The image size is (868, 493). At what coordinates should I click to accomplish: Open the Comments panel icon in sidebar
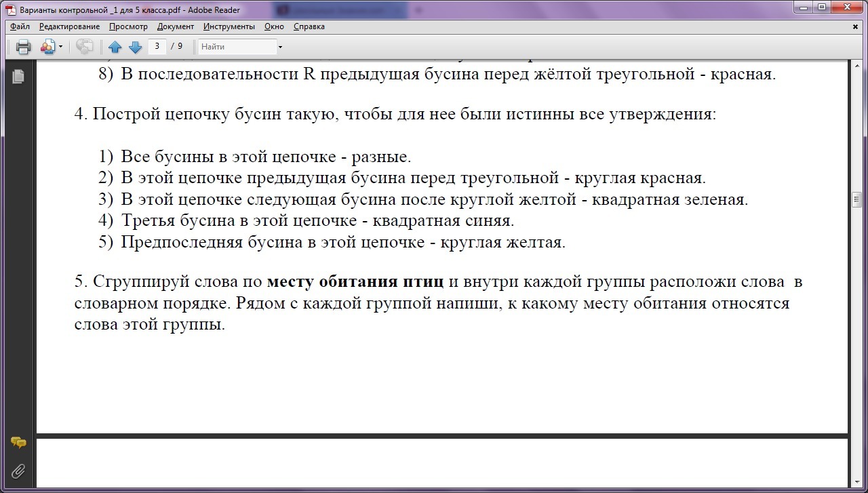pos(18,443)
